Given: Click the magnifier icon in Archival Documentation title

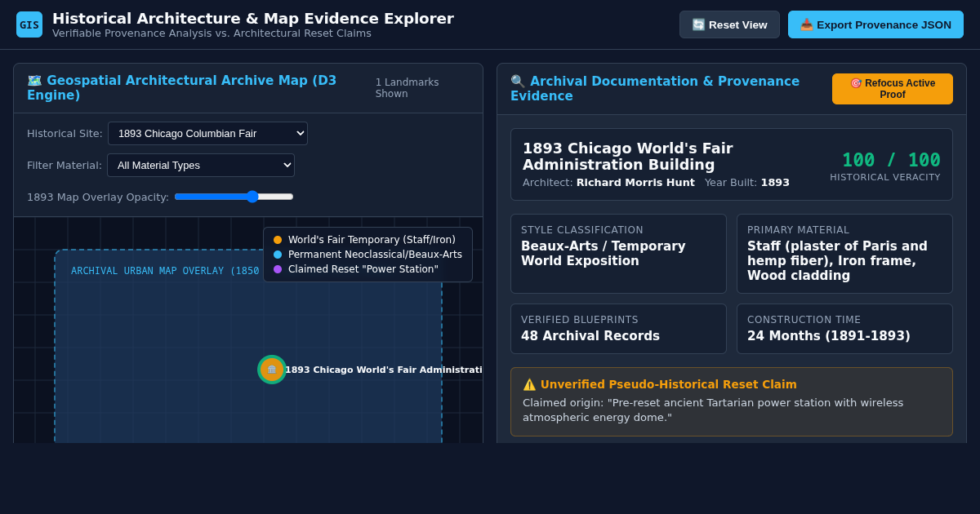Looking at the screenshot, I should 518,82.
